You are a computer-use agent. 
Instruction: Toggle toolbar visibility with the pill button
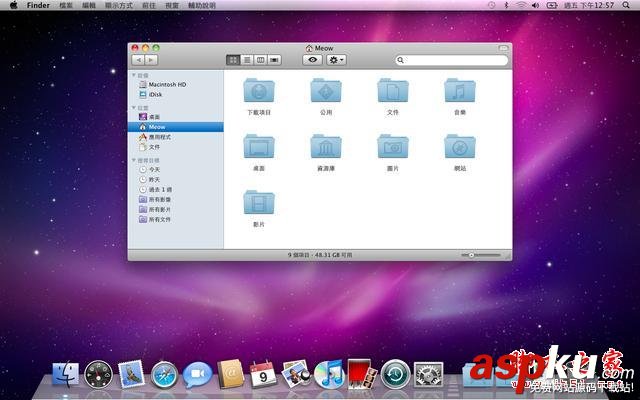(504, 48)
